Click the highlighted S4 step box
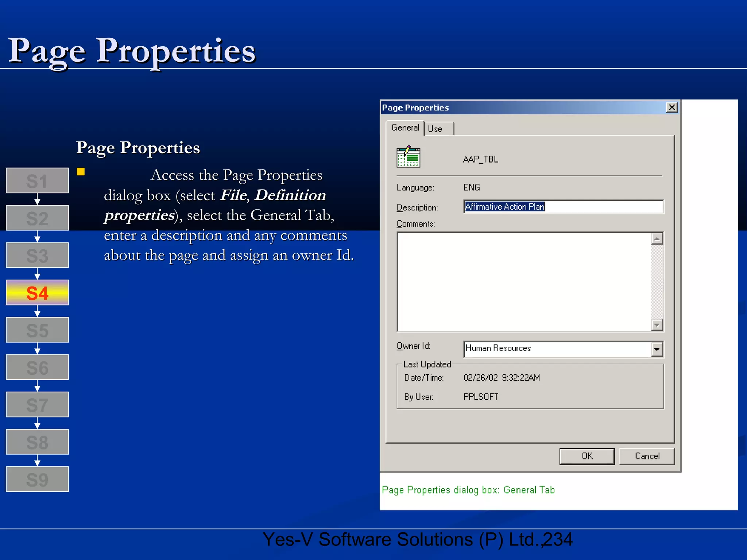 tap(37, 292)
